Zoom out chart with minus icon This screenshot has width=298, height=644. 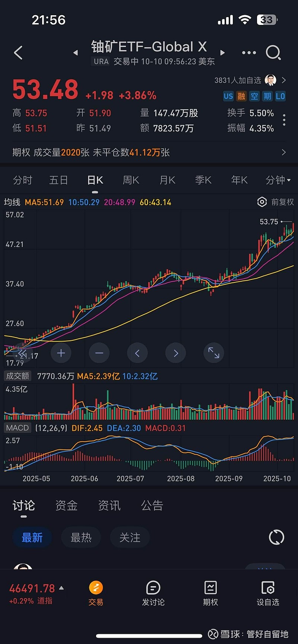[x=99, y=353]
